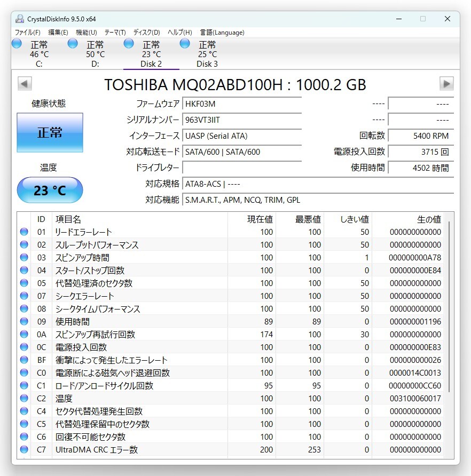Click the status orb for ID 04
Image resolution: width=471 pixels, height=476 pixels.
tap(24, 270)
